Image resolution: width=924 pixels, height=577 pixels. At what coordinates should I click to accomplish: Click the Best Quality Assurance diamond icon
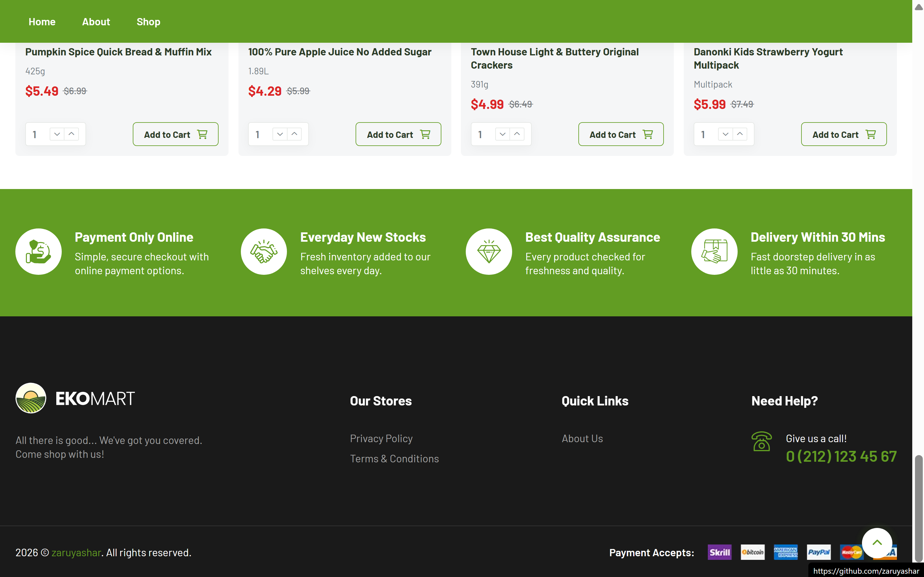click(x=489, y=252)
